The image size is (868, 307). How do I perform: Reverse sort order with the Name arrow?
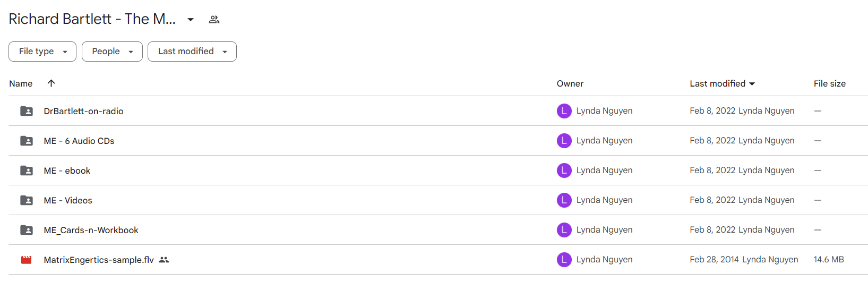pos(51,83)
